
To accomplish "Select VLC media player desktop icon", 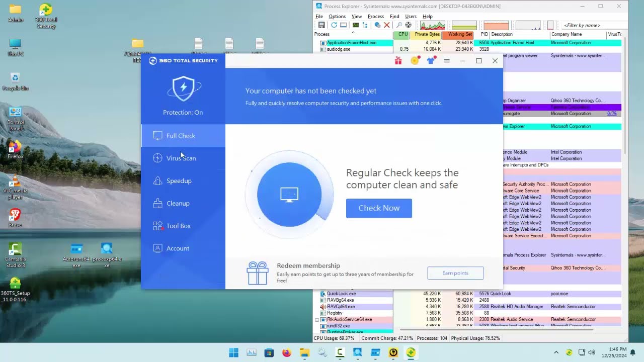I will click(15, 188).
